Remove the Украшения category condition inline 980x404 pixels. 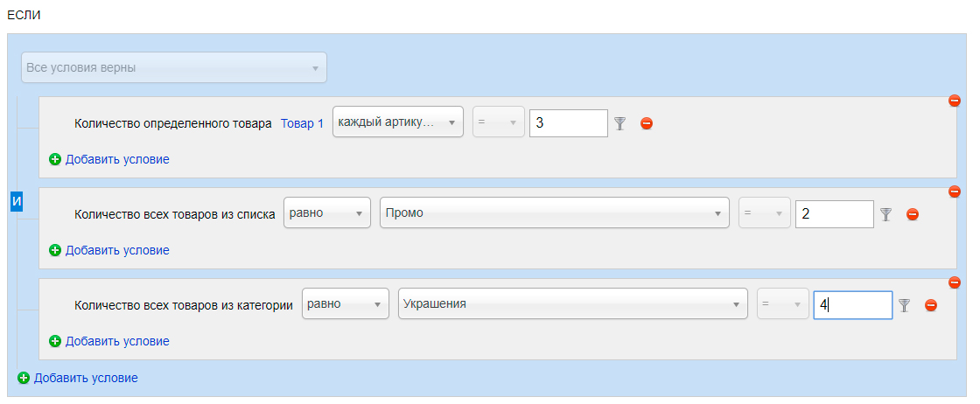tap(931, 305)
